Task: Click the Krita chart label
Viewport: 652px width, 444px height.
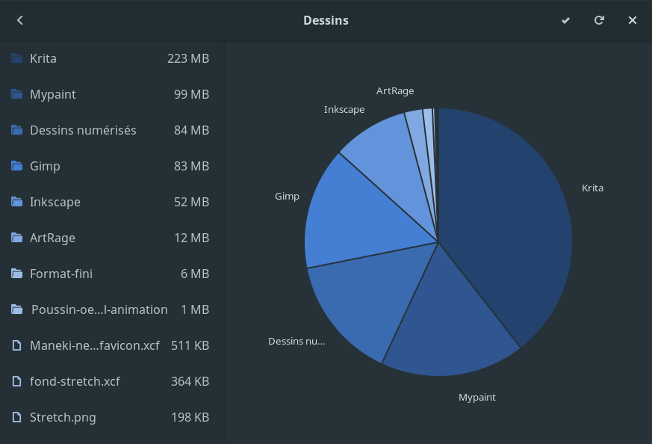Action: (593, 188)
